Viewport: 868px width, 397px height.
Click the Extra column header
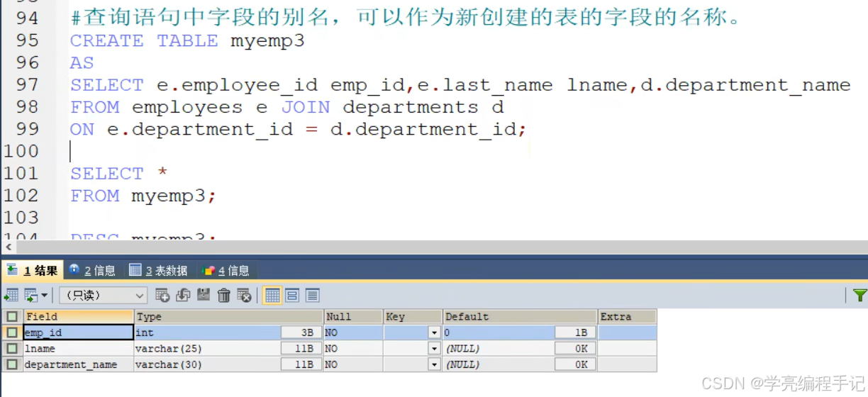pyautogui.click(x=627, y=317)
